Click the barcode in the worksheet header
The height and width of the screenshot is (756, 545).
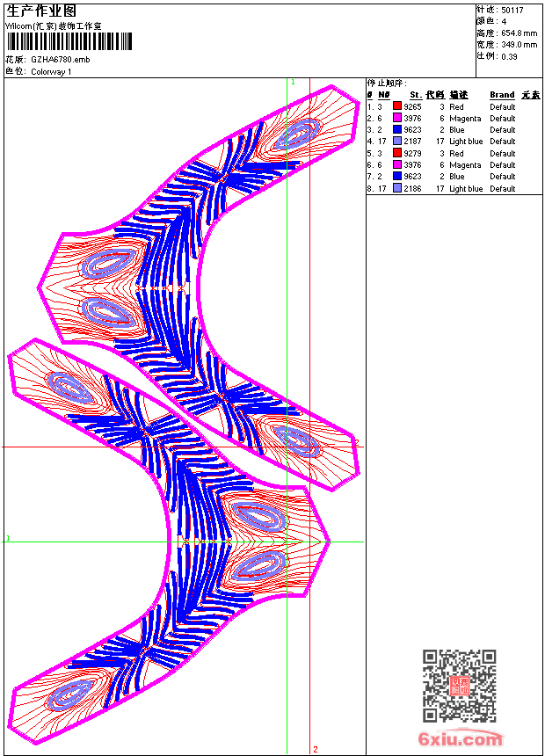(69, 41)
